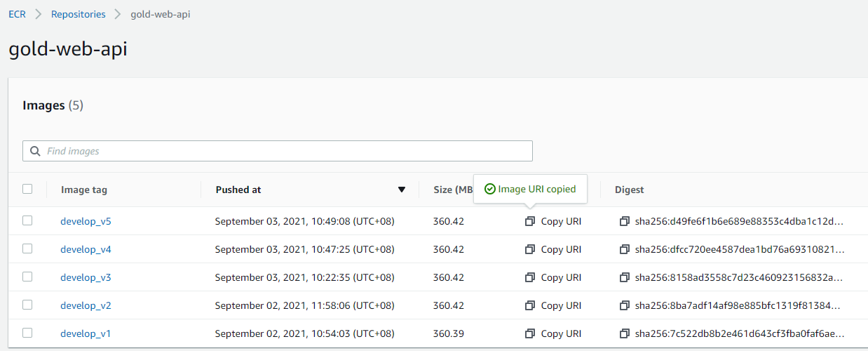The image size is (868, 351).
Task: Open the develop_v3 image tag link
Action: (86, 277)
